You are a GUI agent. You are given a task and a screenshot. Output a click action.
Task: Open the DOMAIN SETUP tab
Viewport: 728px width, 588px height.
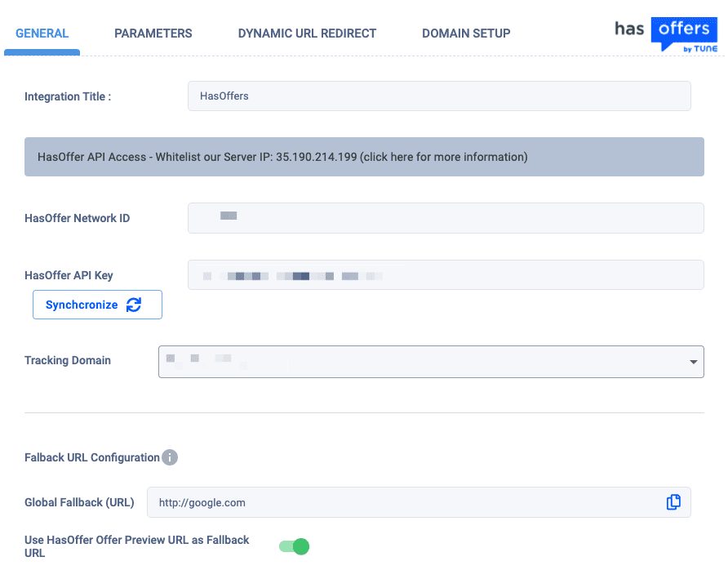466,33
